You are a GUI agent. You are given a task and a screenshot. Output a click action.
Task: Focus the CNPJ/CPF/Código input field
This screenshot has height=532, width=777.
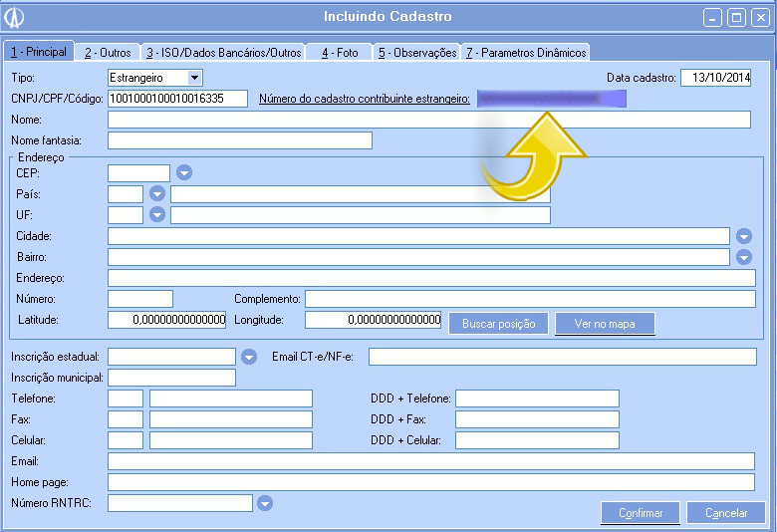[177, 99]
